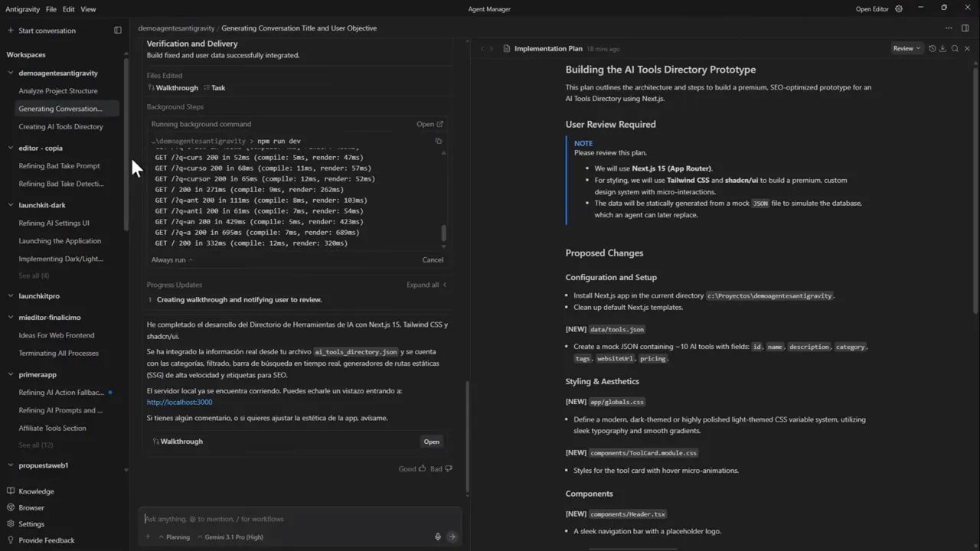Viewport: 980px width, 551px height.
Task: Open the history icon in Implementation Plan toolbar
Action: [933, 48]
